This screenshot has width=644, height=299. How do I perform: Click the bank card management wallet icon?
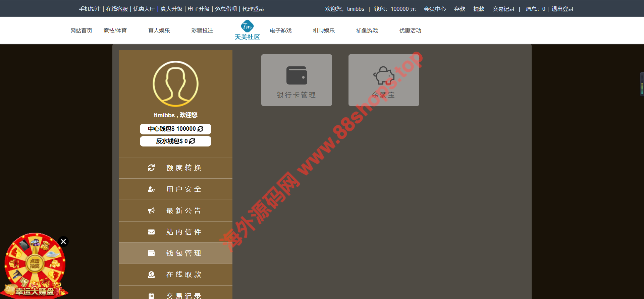[297, 75]
